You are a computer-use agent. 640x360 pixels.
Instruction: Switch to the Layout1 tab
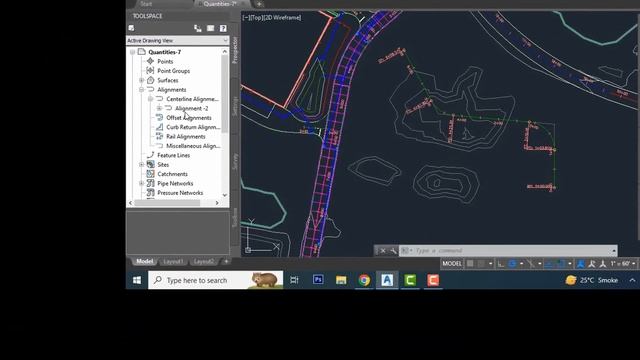click(x=173, y=261)
